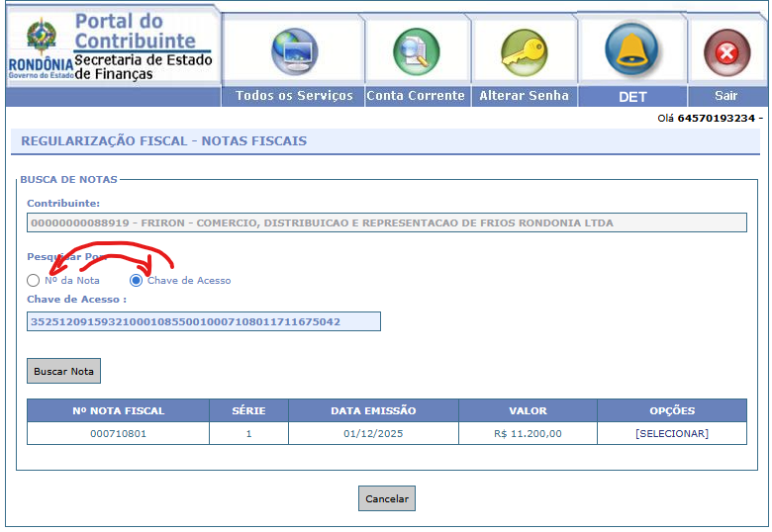The image size is (772, 532).
Task: Click the Portal do Contribuinte title
Action: coord(136,31)
